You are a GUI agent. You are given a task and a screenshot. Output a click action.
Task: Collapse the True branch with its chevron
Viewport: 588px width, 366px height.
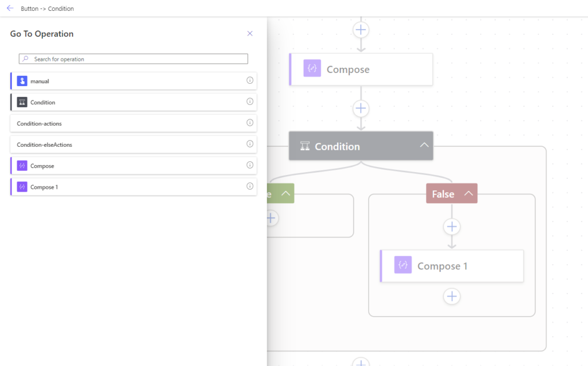[286, 194]
